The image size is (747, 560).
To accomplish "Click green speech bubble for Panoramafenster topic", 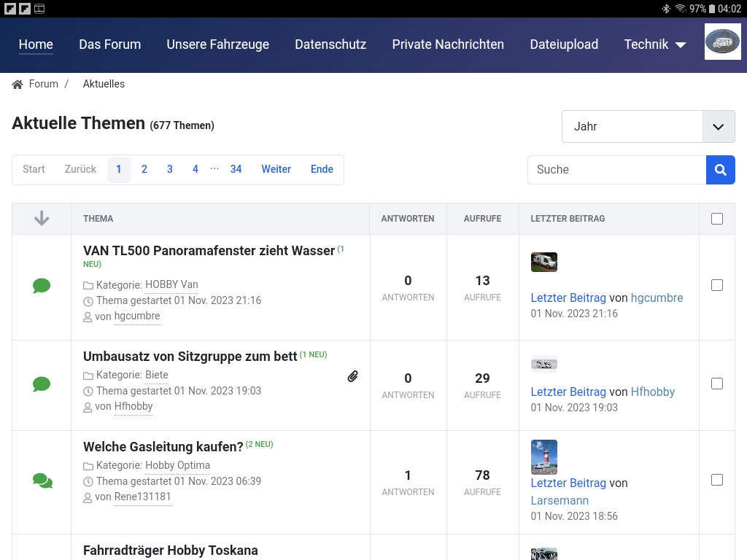I will [x=42, y=286].
